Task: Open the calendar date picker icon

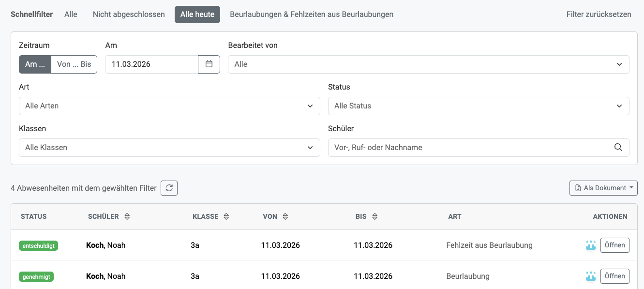Action: (x=209, y=64)
